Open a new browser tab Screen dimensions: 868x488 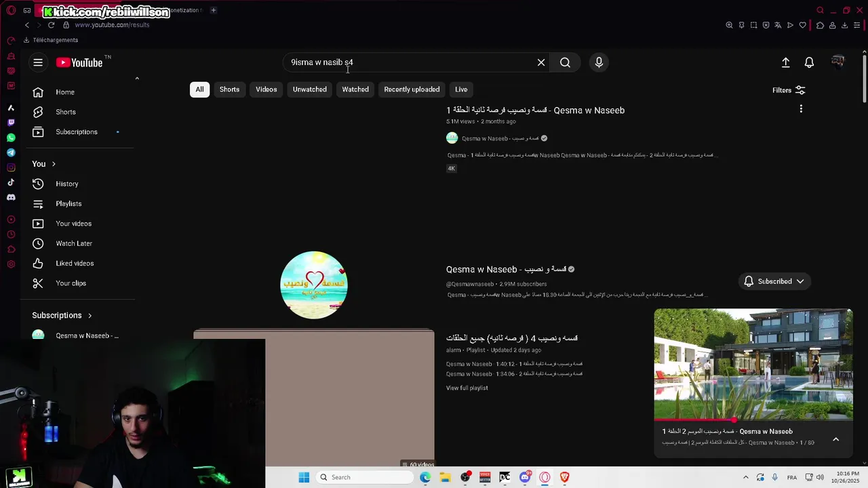click(x=213, y=10)
